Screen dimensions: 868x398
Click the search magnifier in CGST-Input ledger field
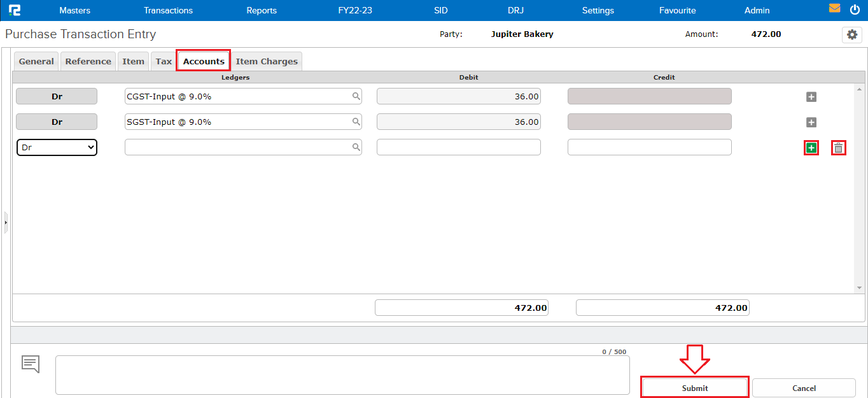click(x=356, y=96)
